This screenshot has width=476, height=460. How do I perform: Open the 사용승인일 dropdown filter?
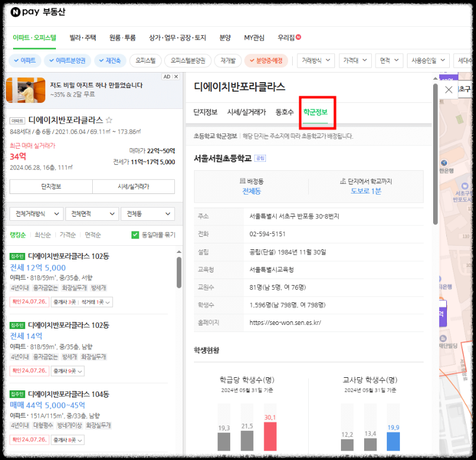pyautogui.click(x=428, y=61)
